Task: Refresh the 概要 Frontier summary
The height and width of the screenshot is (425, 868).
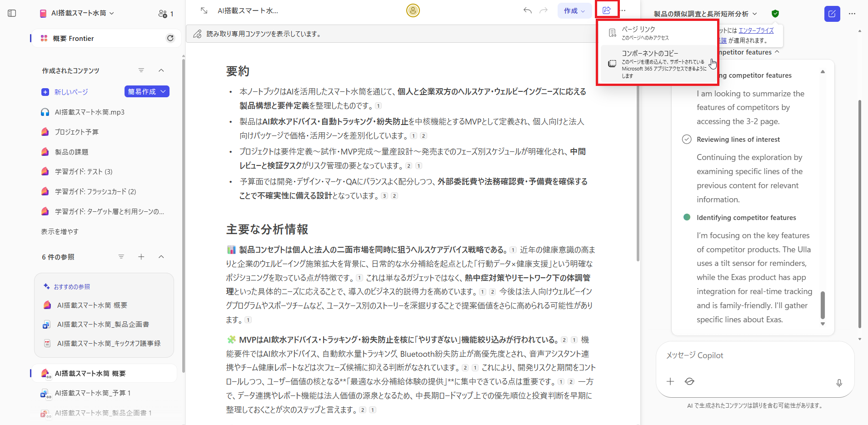Action: point(170,38)
